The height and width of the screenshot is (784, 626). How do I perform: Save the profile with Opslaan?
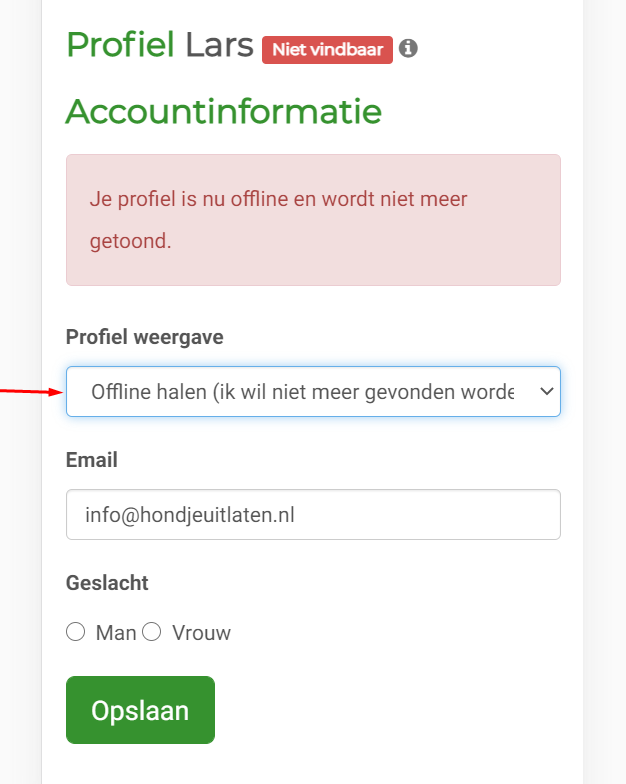point(140,710)
